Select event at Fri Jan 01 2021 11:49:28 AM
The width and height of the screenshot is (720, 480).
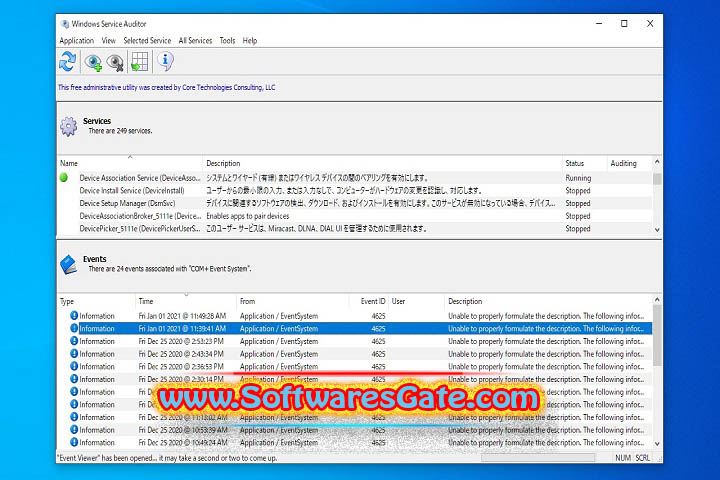coord(354,316)
